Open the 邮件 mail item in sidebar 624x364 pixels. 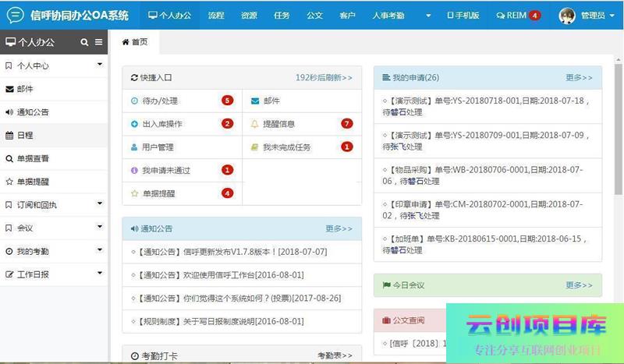tap(25, 89)
